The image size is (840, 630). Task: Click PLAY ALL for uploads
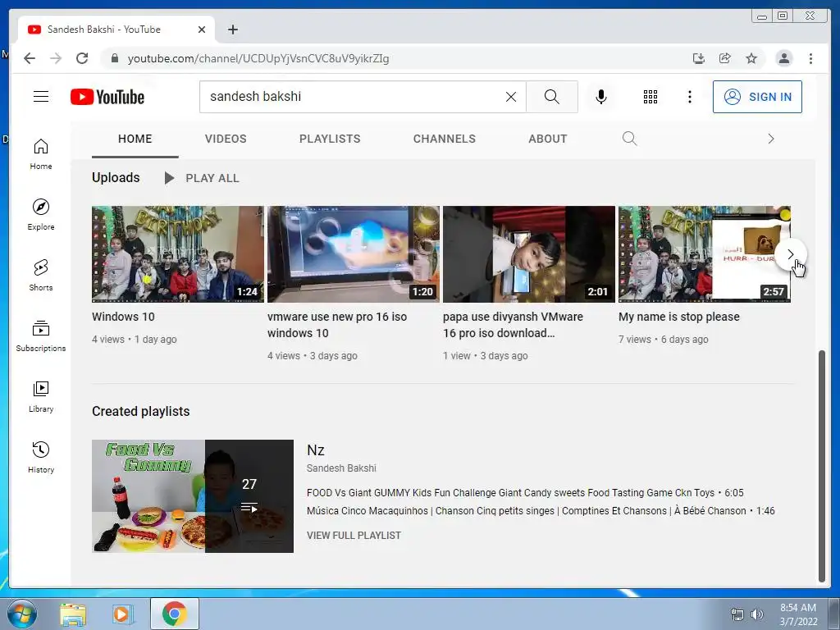tap(202, 178)
